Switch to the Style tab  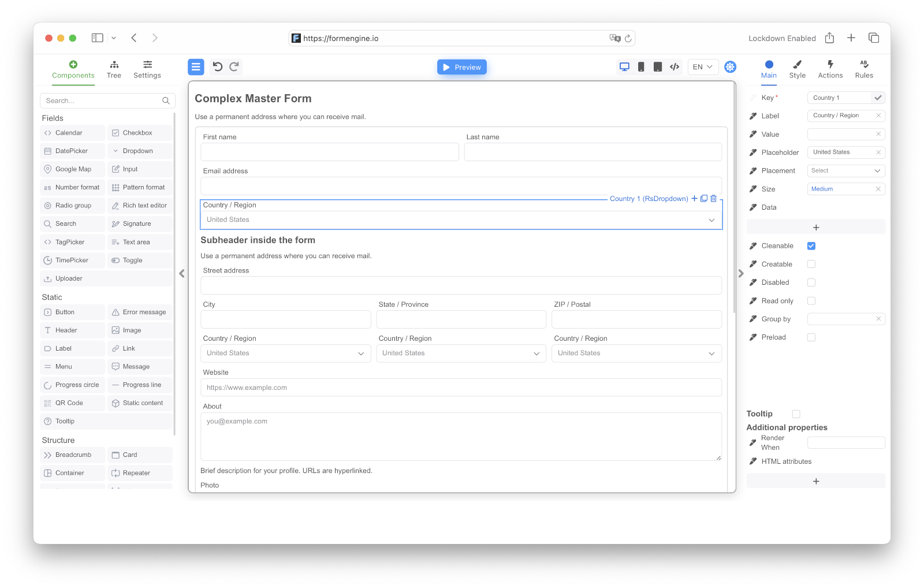798,69
